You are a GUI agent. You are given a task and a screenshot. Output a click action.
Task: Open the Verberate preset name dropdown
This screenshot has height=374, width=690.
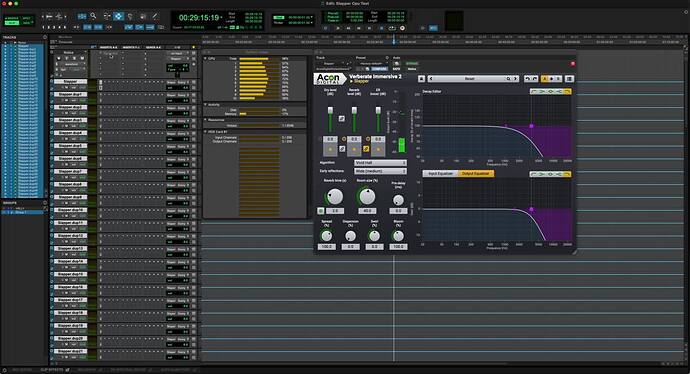[470, 79]
